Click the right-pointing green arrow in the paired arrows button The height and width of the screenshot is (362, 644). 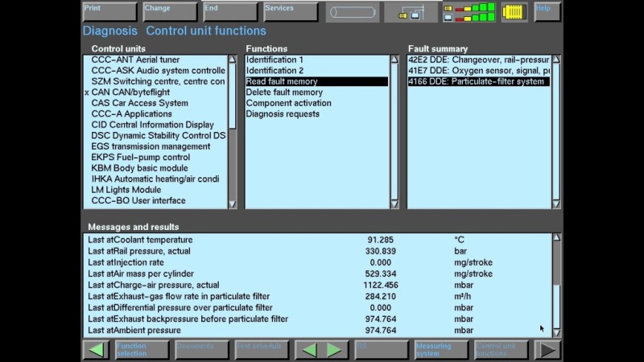[333, 350]
